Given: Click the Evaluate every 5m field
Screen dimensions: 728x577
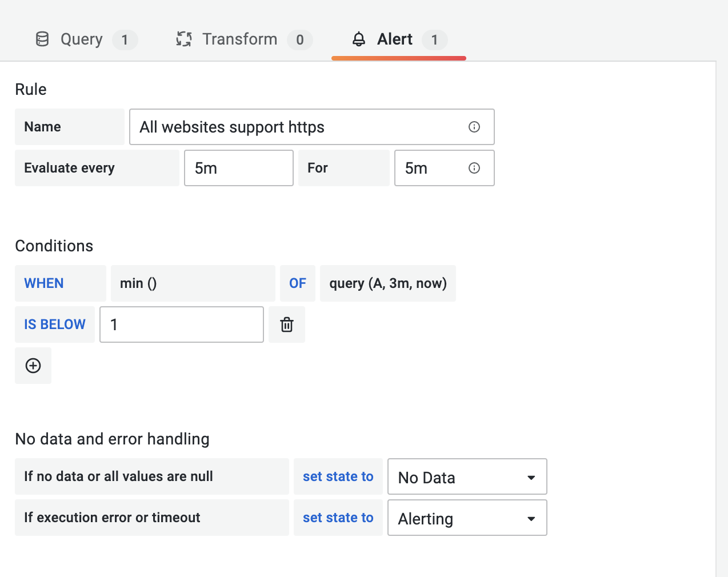Looking at the screenshot, I should (x=238, y=168).
